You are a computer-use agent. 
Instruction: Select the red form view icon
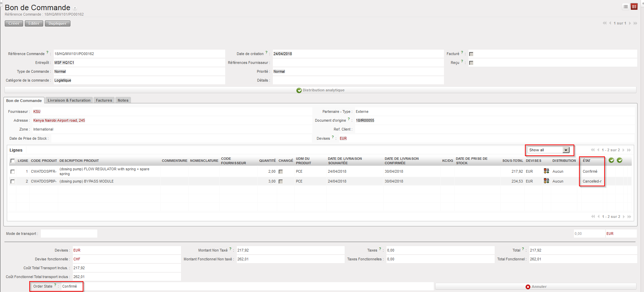pos(634,7)
